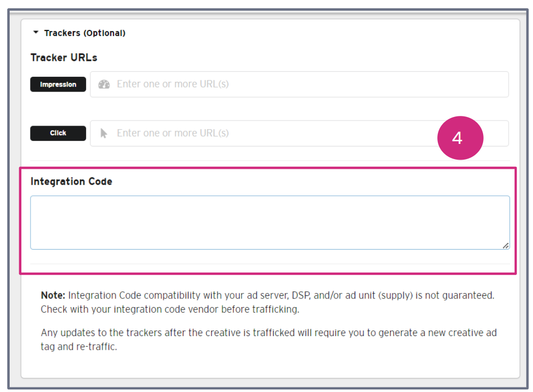The image size is (533, 392).
Task: Click the divider line below the Integration Code box
Action: pos(270,264)
